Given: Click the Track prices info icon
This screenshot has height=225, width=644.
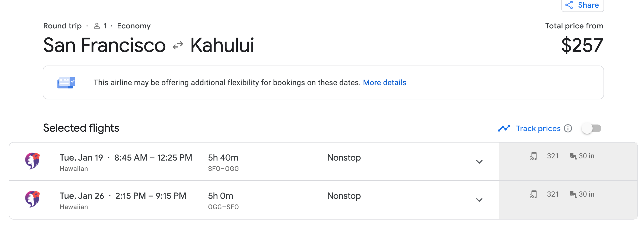Looking at the screenshot, I should coord(568,128).
